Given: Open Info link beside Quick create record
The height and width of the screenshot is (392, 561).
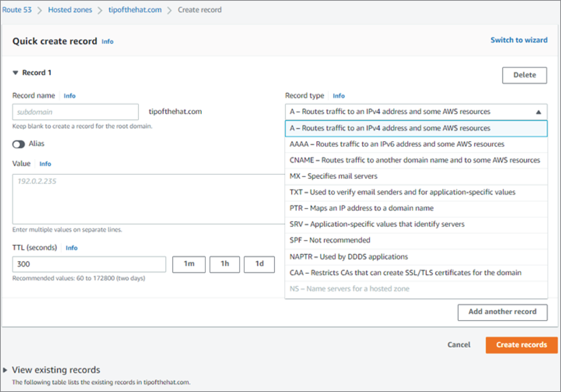Looking at the screenshot, I should pyautogui.click(x=108, y=42).
